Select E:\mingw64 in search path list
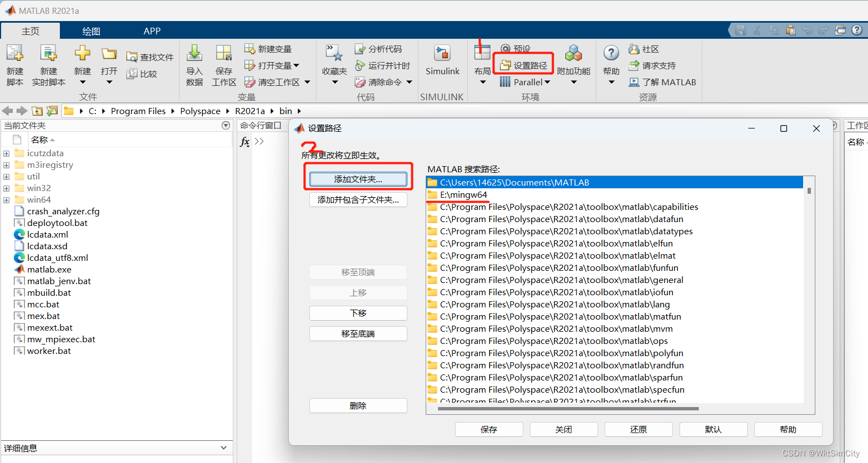 click(x=614, y=195)
